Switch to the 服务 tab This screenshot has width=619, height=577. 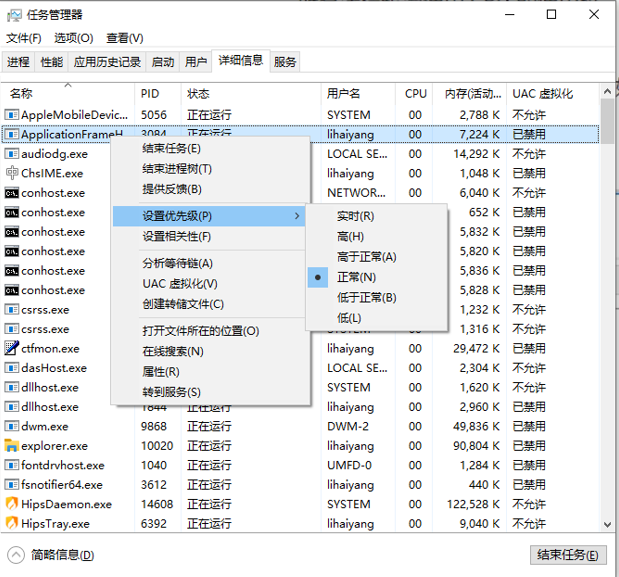[285, 62]
